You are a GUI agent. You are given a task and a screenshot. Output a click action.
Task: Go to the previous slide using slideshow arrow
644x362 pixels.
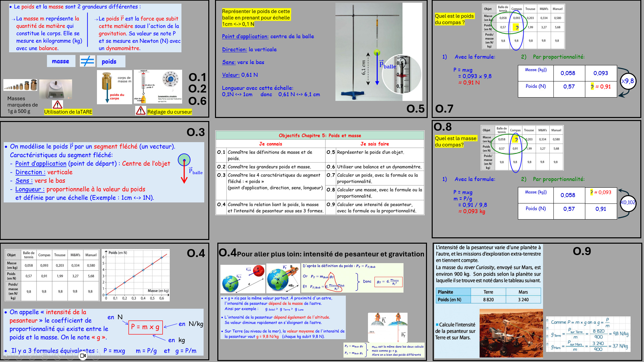(x=7, y=356)
